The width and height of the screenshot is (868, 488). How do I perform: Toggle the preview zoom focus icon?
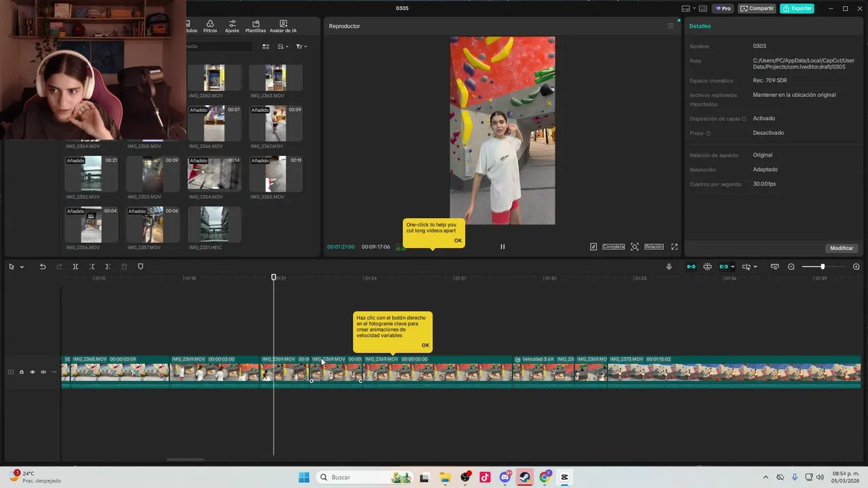(x=635, y=247)
